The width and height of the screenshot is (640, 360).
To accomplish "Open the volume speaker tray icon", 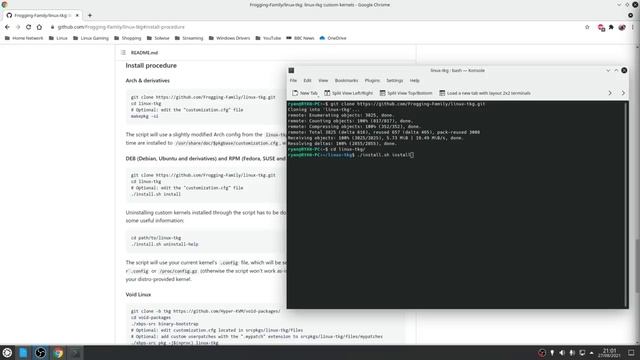I will tap(562, 353).
